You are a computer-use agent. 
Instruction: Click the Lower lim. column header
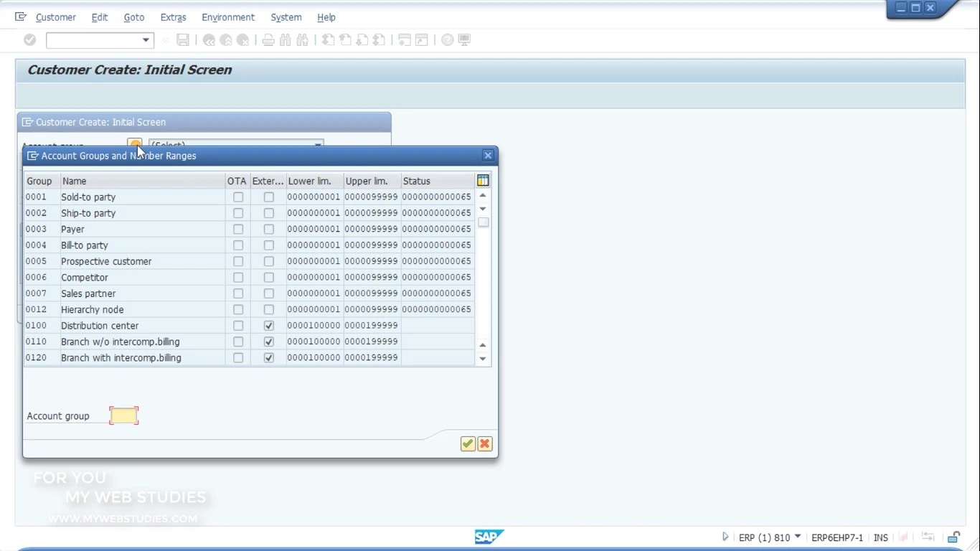coord(314,181)
